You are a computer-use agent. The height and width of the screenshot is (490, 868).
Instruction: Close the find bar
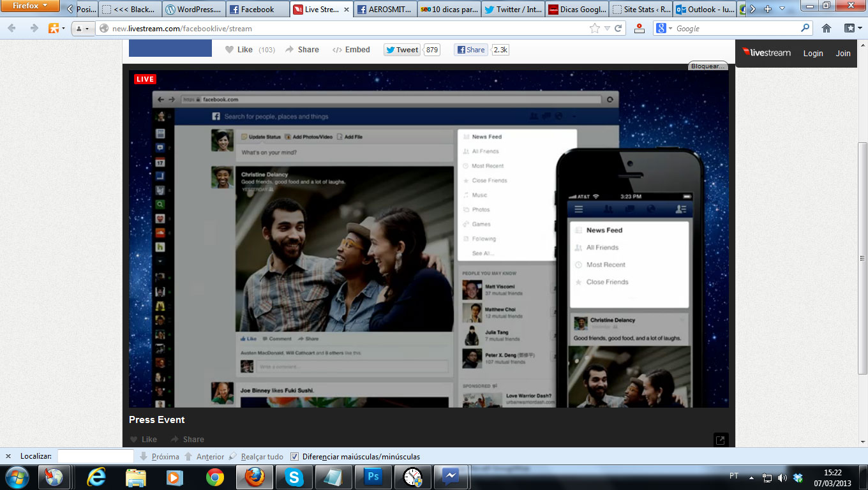(8, 456)
